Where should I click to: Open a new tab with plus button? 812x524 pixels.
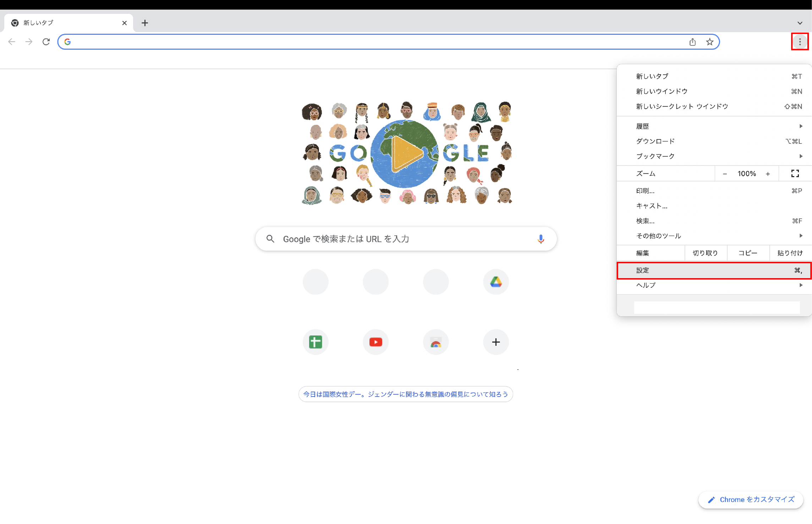pyautogui.click(x=145, y=23)
